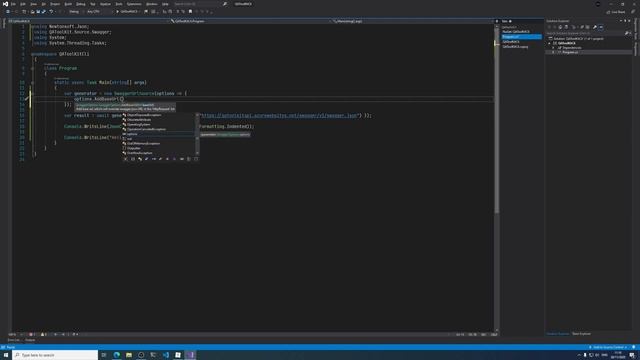Open the Edit menu

click(23, 4)
